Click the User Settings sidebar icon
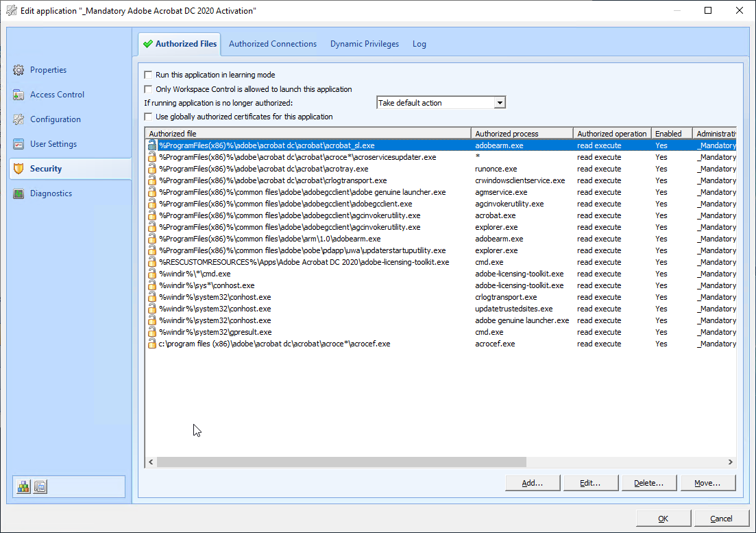Image resolution: width=756 pixels, height=533 pixels. [19, 144]
